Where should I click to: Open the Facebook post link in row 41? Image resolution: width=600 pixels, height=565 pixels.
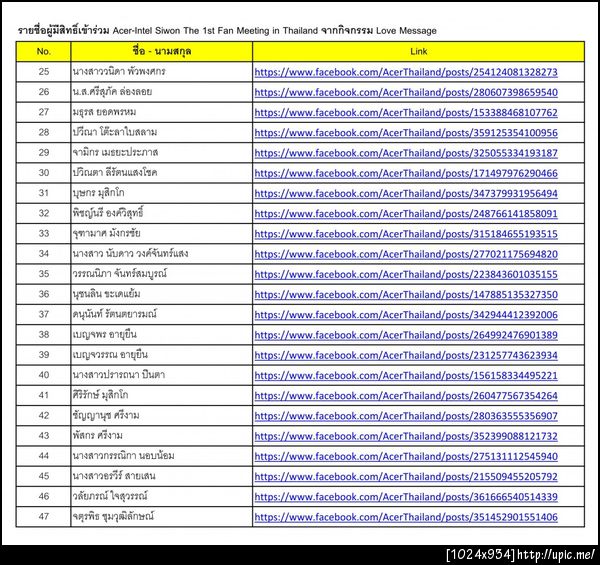[406, 396]
